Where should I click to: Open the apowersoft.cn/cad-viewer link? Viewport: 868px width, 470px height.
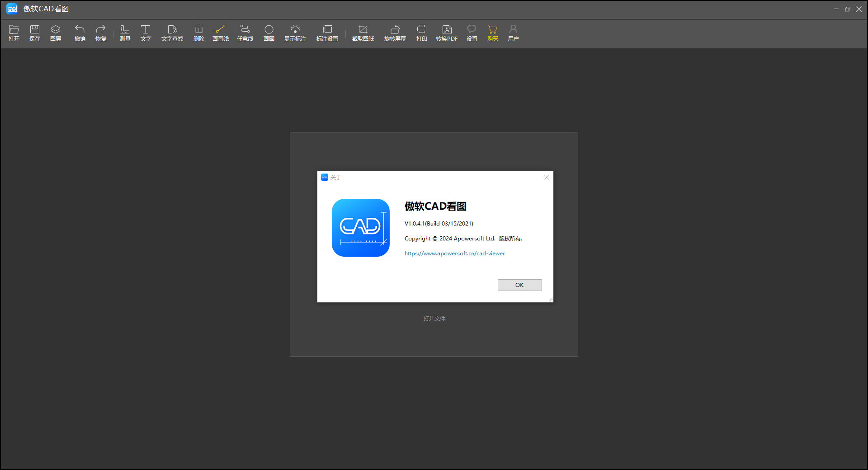point(454,254)
